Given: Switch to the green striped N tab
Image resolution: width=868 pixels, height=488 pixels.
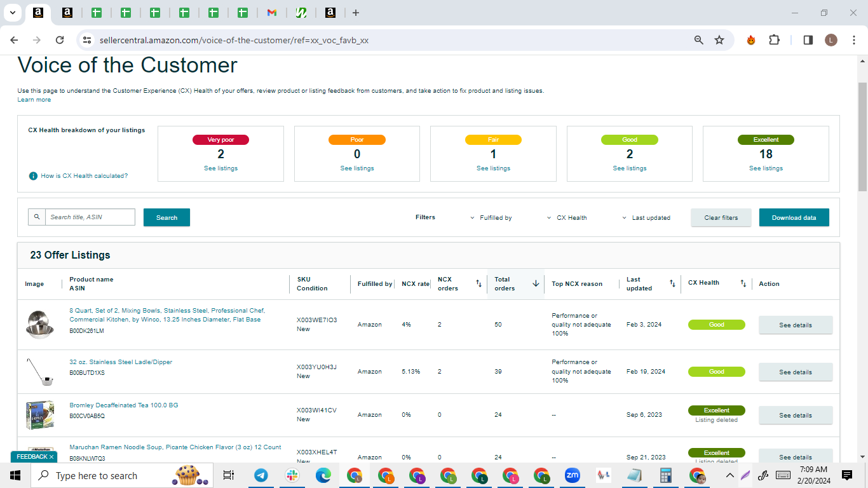Looking at the screenshot, I should tap(301, 13).
